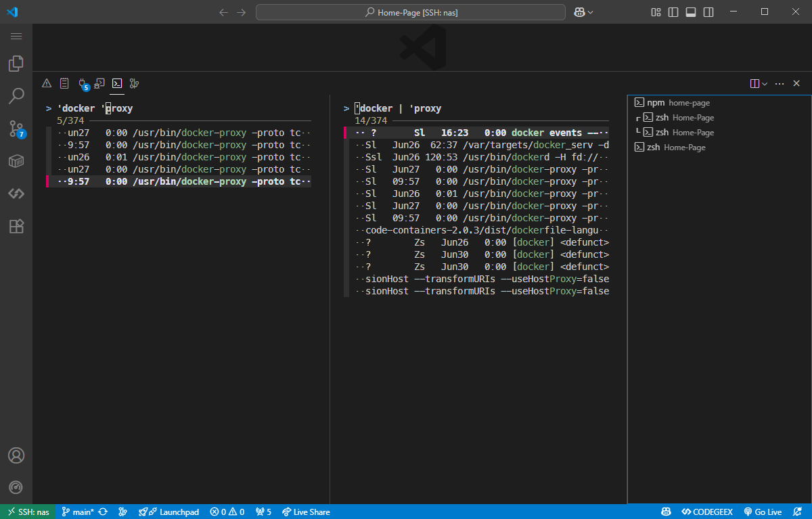Open the Explorer view in activity bar
Screen dimensions: 812x519
(x=16, y=64)
